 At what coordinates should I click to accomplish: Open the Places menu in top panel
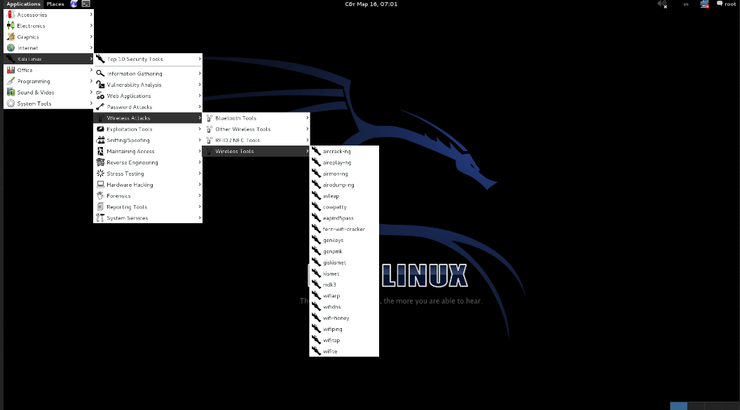[55, 4]
